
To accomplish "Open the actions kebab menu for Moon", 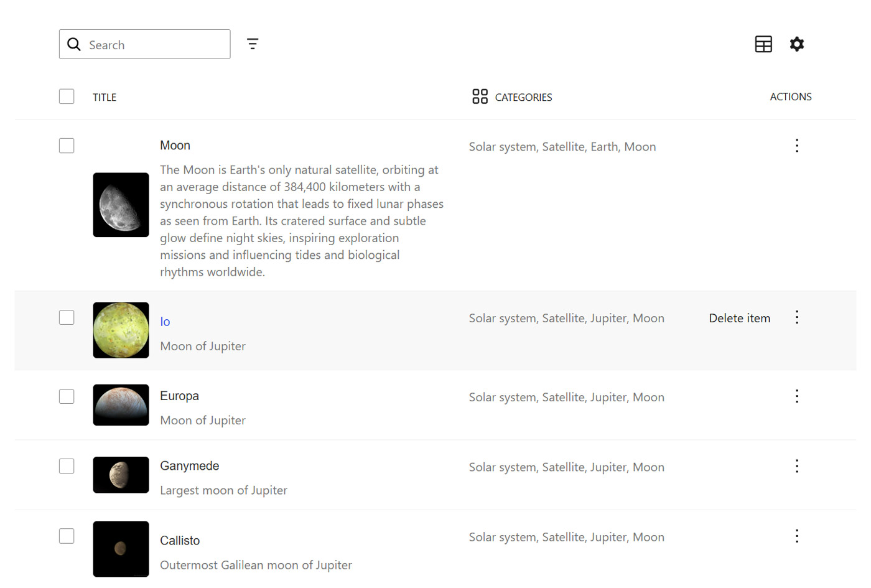I will click(797, 145).
